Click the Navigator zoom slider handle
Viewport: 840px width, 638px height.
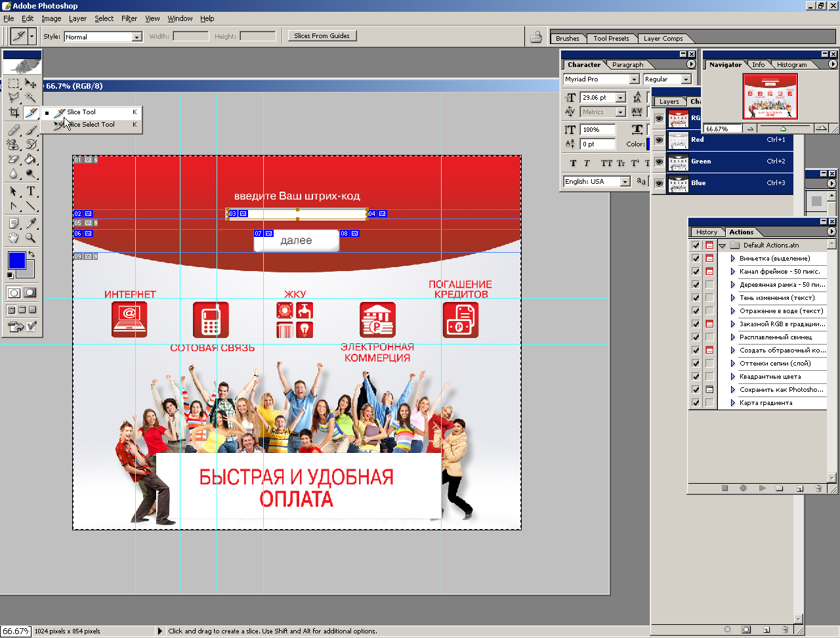783,129
